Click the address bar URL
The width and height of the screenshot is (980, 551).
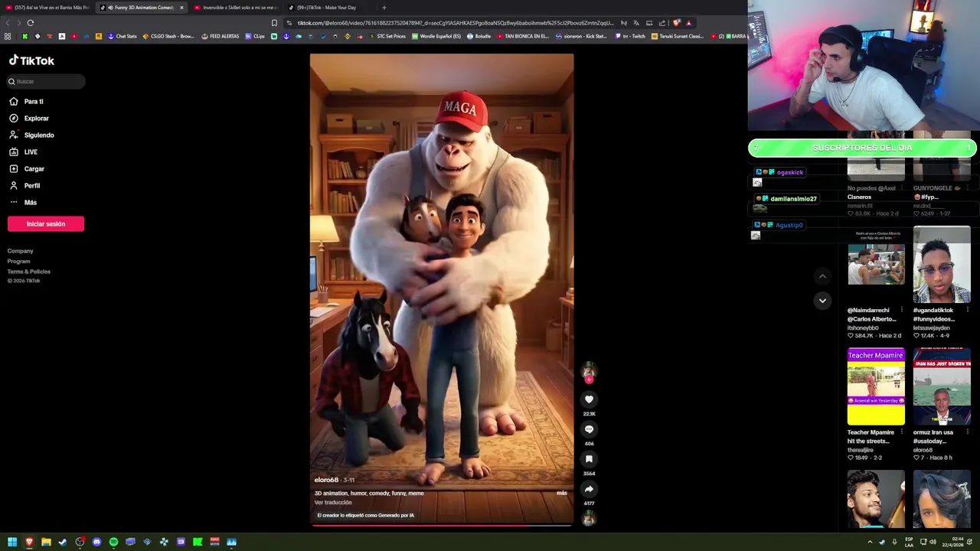pyautogui.click(x=456, y=23)
